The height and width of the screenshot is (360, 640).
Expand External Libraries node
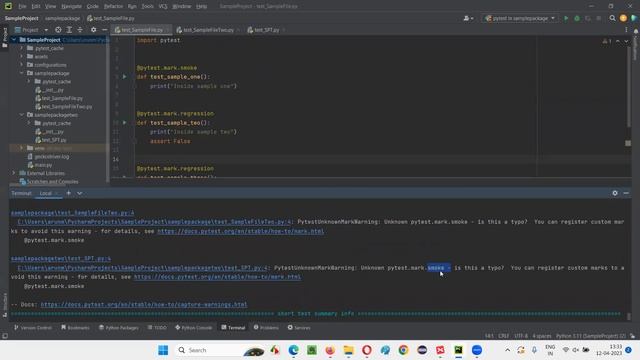click(14, 173)
